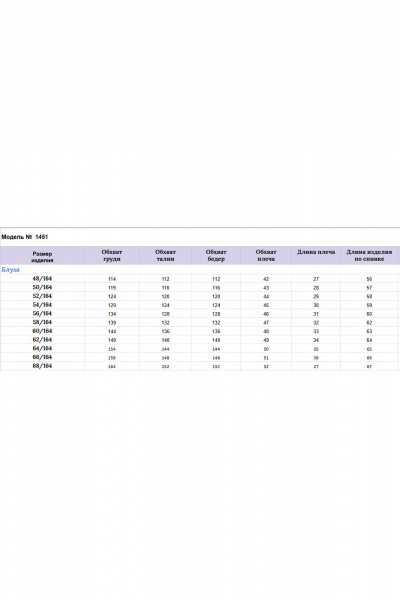Click shoulder girth 43 in 50/164 row

tap(266, 288)
